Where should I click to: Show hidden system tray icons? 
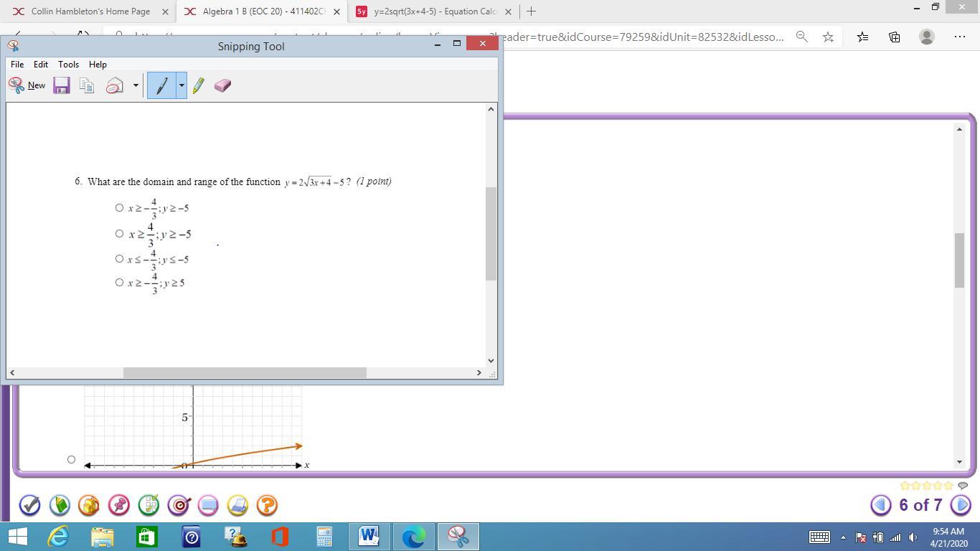click(x=843, y=537)
